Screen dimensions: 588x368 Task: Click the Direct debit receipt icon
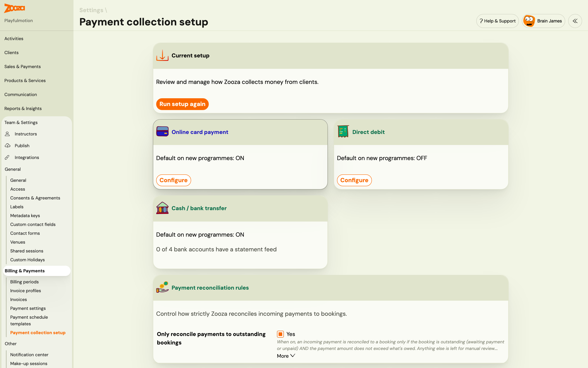pos(343,132)
